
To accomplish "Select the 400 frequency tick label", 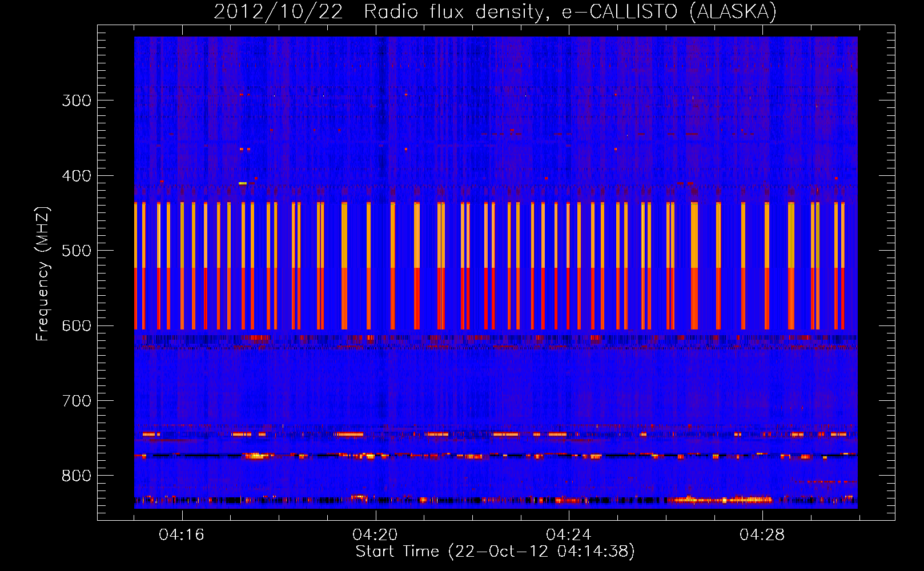I will (x=77, y=176).
